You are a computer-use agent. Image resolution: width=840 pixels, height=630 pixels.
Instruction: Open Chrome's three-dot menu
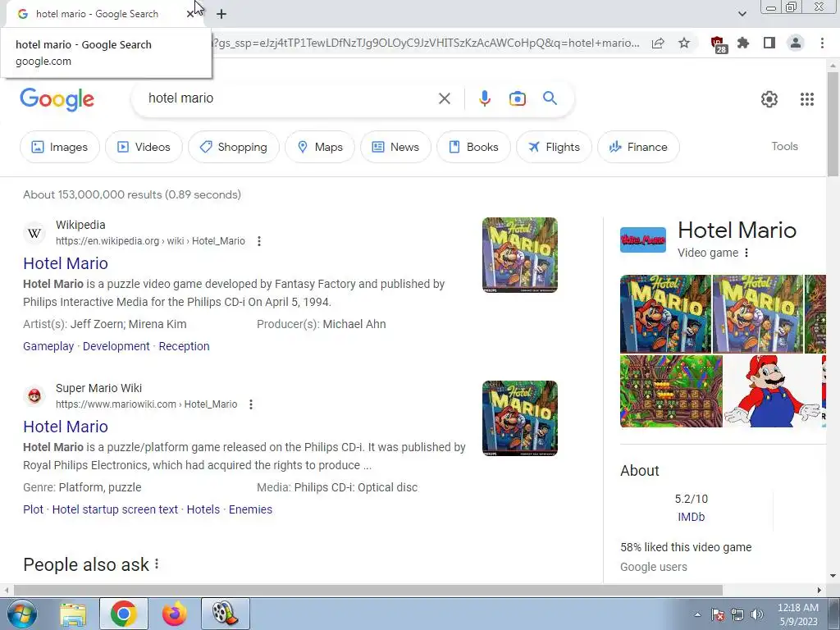[822, 43]
